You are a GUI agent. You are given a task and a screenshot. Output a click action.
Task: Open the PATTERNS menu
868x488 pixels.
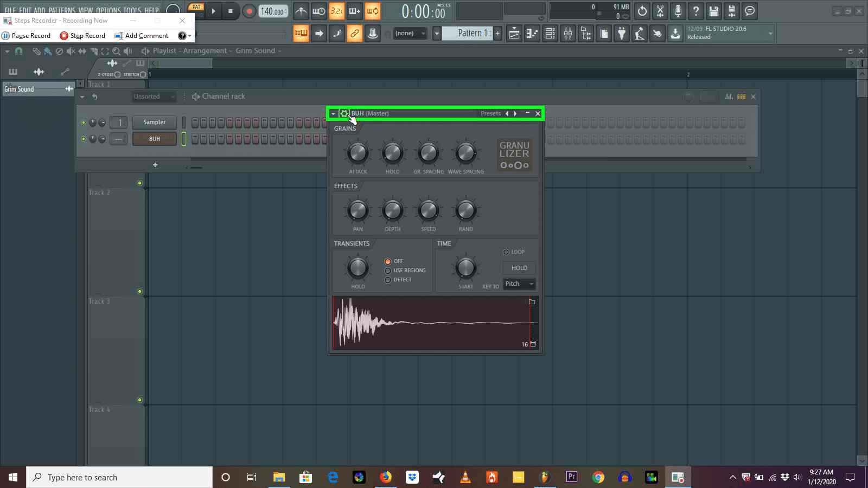click(x=62, y=11)
